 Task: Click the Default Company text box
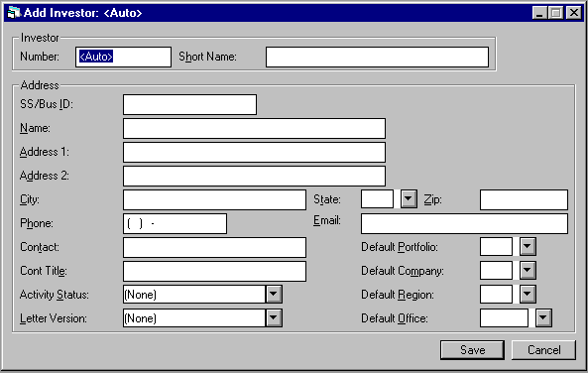pyautogui.click(x=496, y=270)
